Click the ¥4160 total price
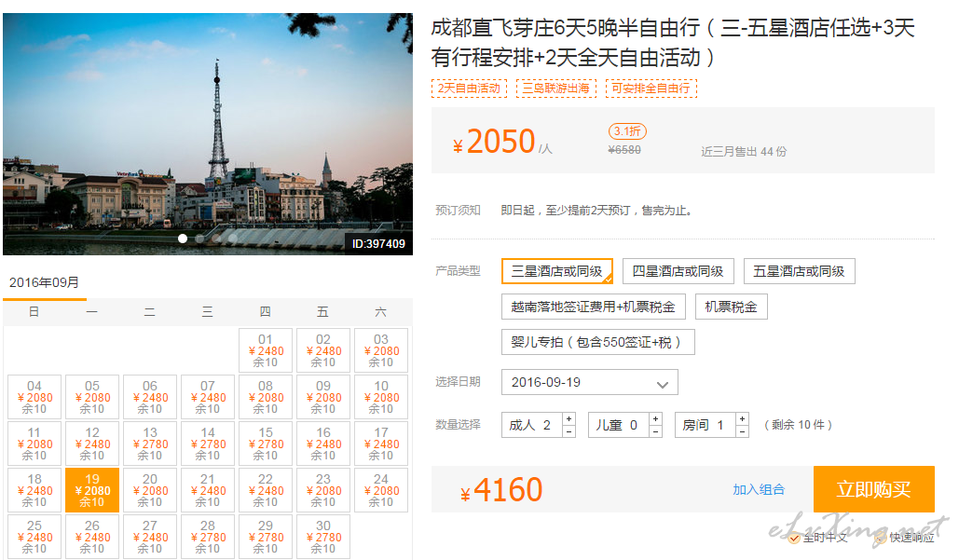 point(501,490)
